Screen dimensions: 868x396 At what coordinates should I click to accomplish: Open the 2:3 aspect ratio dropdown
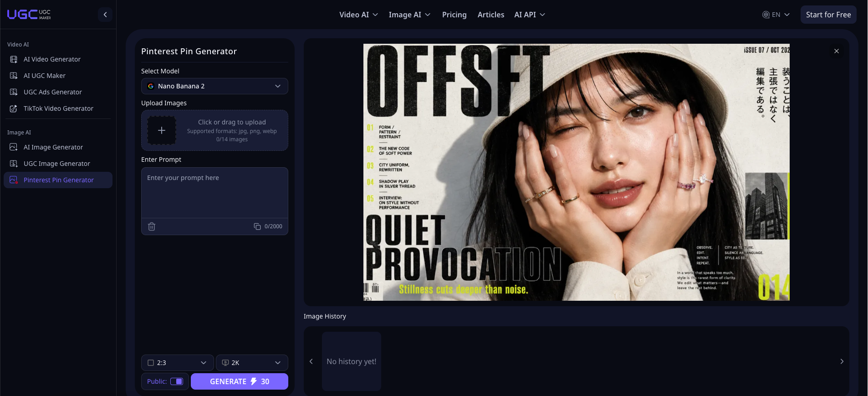coord(177,363)
